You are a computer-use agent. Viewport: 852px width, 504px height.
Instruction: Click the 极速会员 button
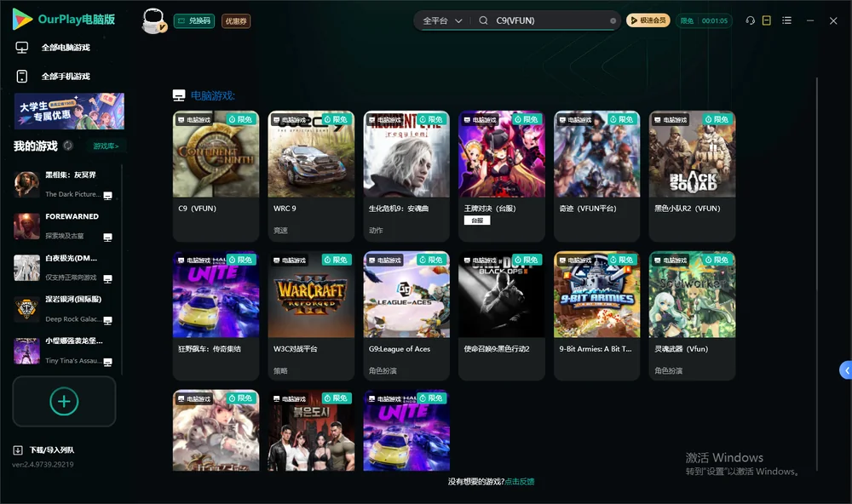tap(648, 20)
